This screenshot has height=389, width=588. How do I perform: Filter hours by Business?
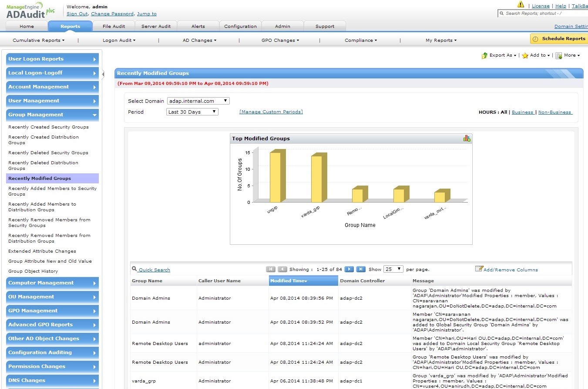coord(522,112)
